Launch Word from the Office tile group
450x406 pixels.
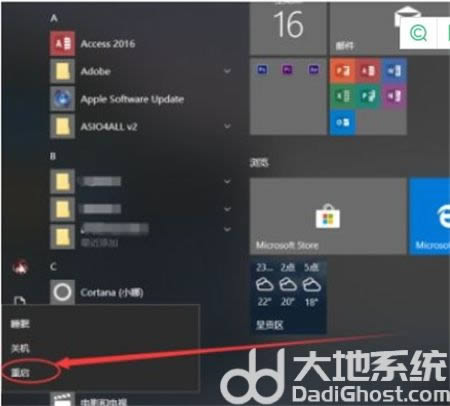pos(394,71)
